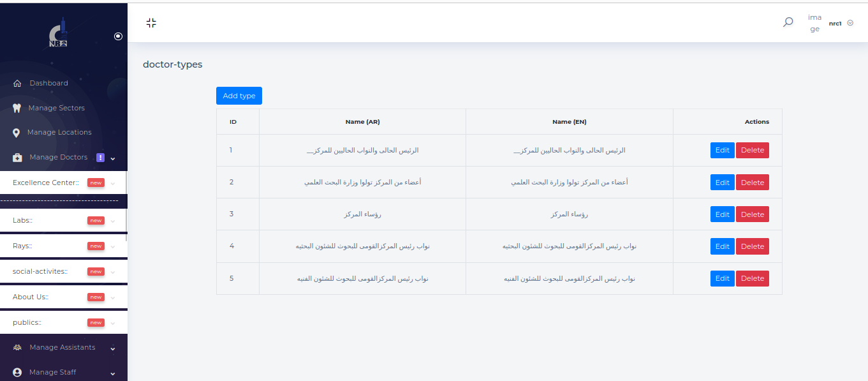868x381 pixels.
Task: Click the tooth icon for Manage Sectors
Action: coord(17,108)
